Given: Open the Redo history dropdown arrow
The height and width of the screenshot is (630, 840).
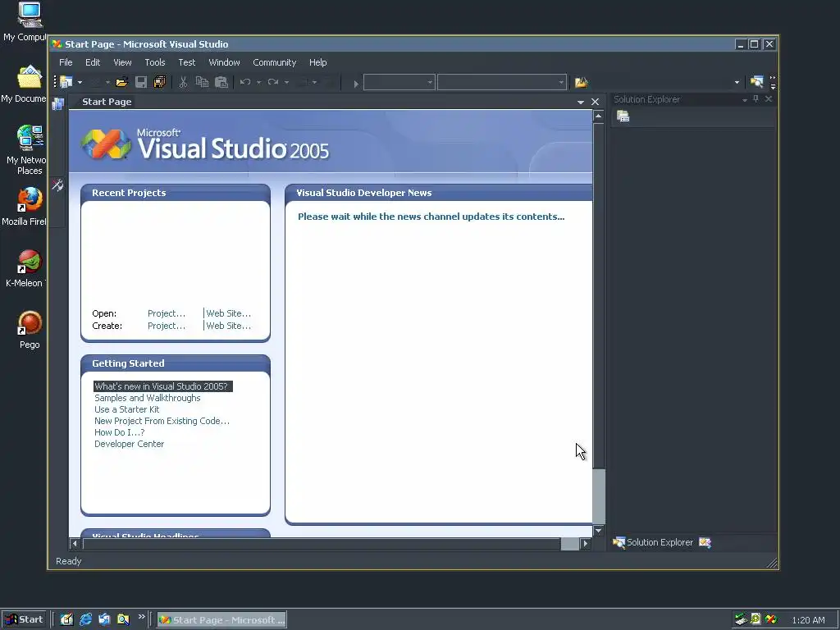Looking at the screenshot, I should click(286, 83).
